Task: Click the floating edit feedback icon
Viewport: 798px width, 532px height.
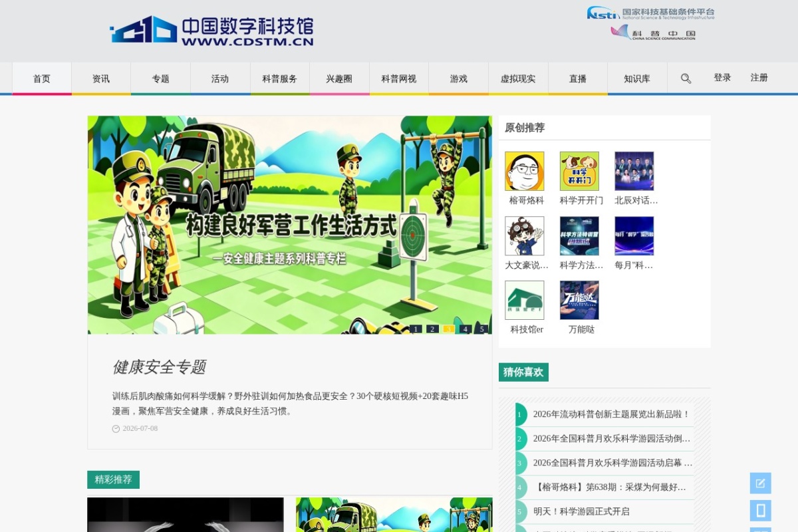Action: [x=760, y=483]
